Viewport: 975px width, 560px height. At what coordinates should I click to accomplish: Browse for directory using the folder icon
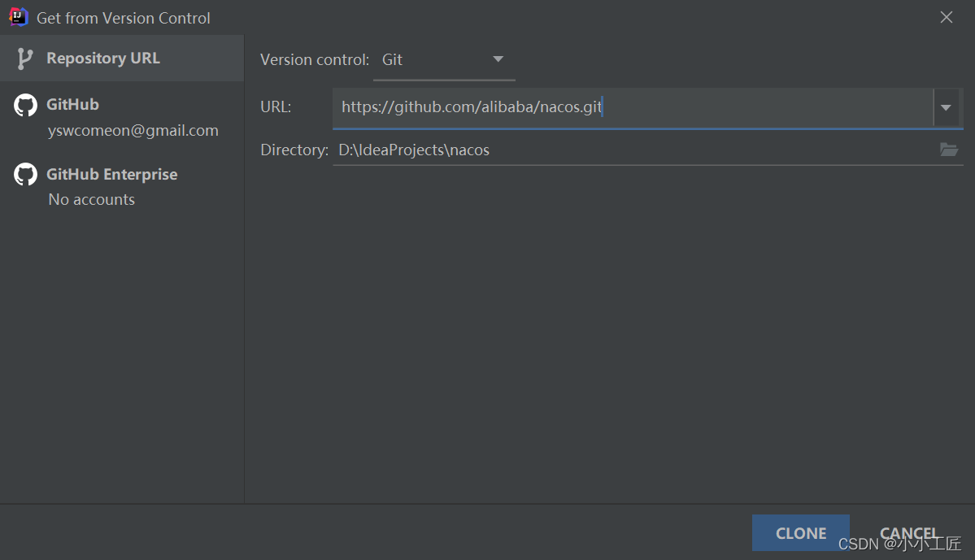click(x=948, y=150)
